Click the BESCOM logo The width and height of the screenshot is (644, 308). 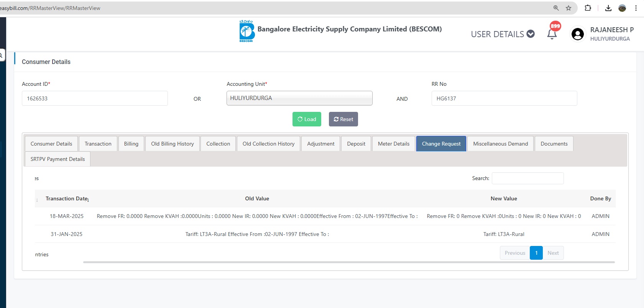click(x=247, y=31)
